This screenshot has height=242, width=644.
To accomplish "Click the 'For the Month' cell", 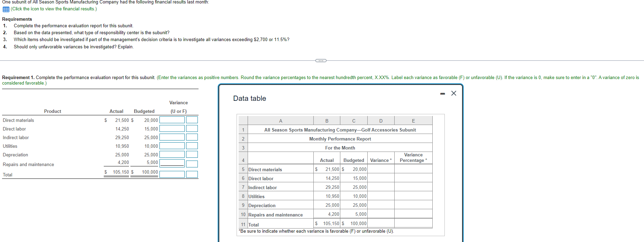I will (x=340, y=148).
